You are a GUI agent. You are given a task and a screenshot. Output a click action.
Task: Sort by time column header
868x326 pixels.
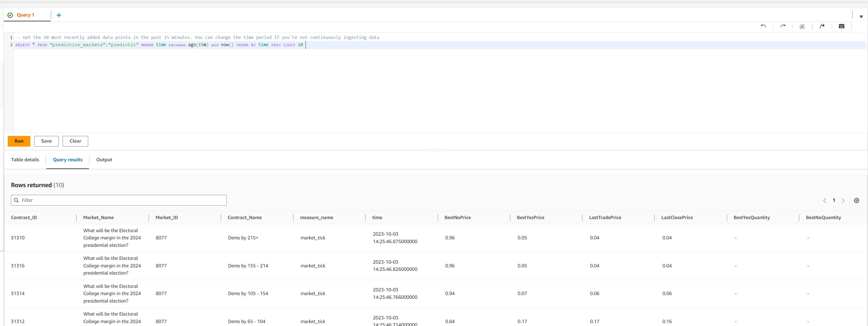[x=377, y=218]
